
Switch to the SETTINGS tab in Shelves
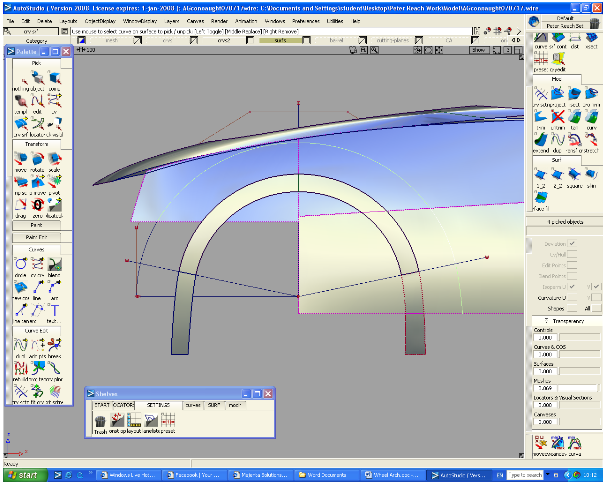(158, 405)
